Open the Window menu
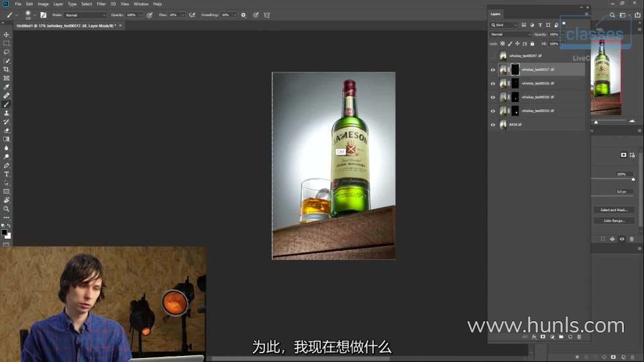644x362 pixels. [x=141, y=4]
